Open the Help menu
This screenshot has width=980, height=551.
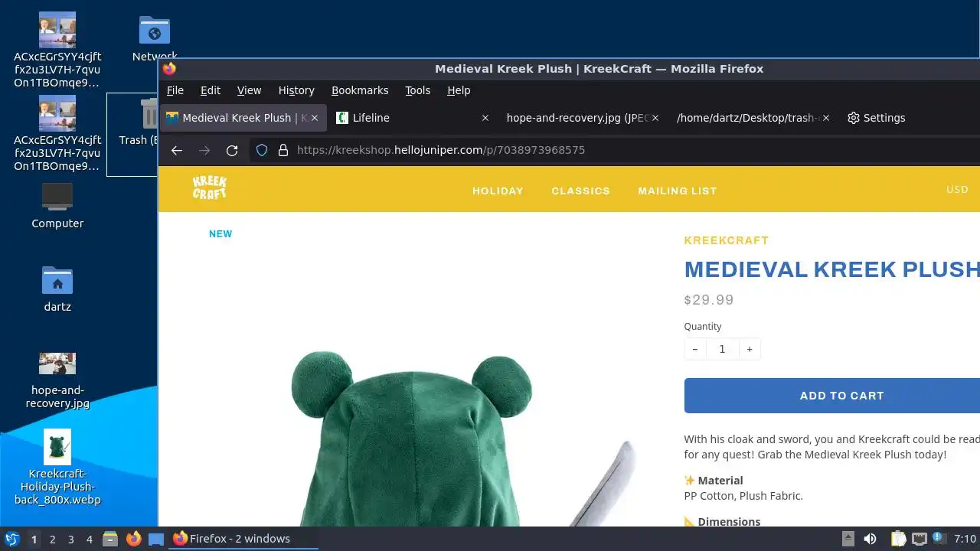pos(459,90)
